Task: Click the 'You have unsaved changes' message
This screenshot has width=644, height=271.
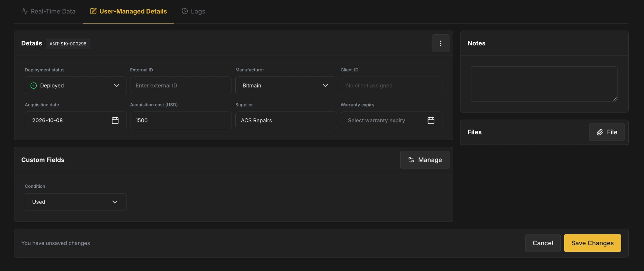Action: (56, 243)
